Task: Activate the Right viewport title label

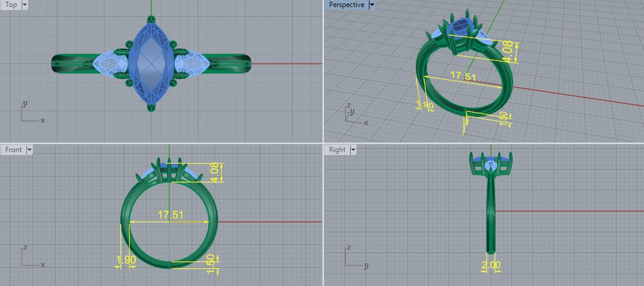Action: pos(338,150)
